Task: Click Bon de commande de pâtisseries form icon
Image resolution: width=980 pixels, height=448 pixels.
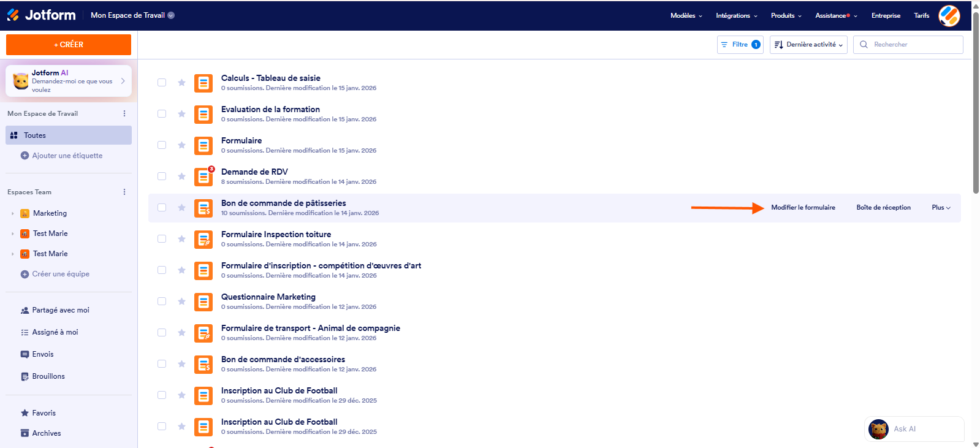Action: click(203, 208)
